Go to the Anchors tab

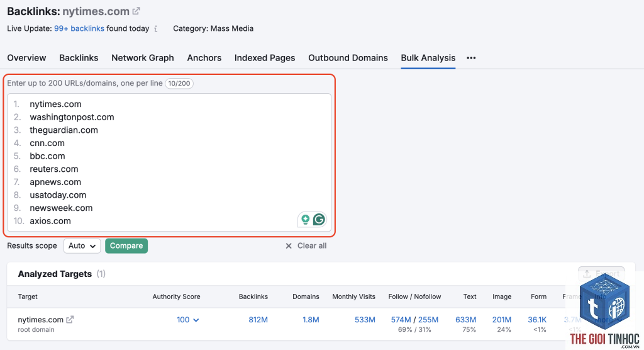click(204, 58)
